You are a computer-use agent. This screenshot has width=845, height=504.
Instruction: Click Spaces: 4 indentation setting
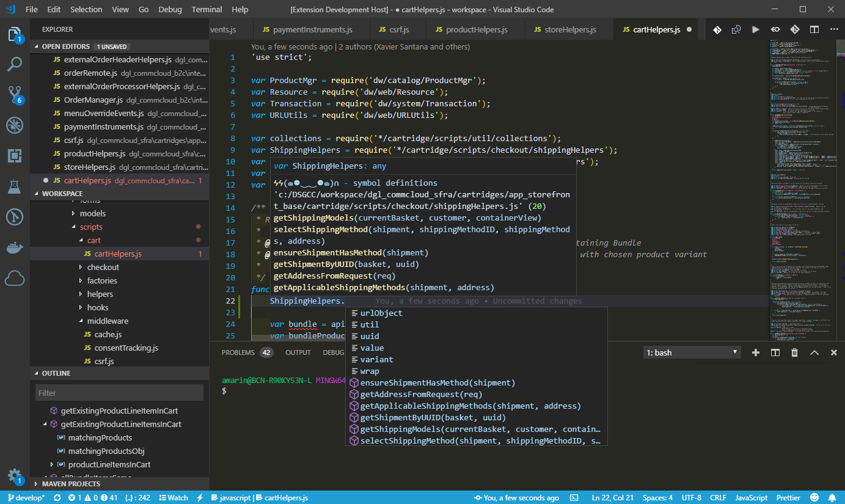(x=657, y=498)
